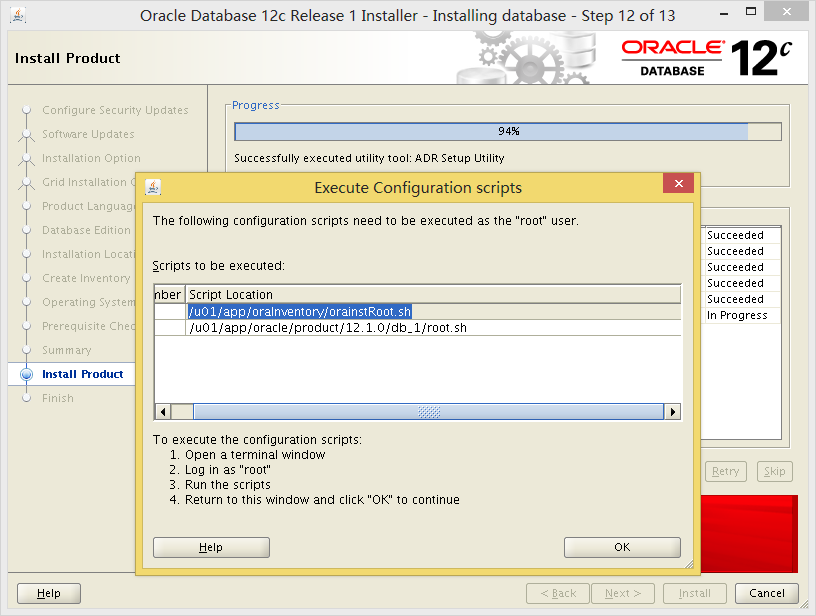Click the Finish step in sidebar

pyautogui.click(x=58, y=398)
